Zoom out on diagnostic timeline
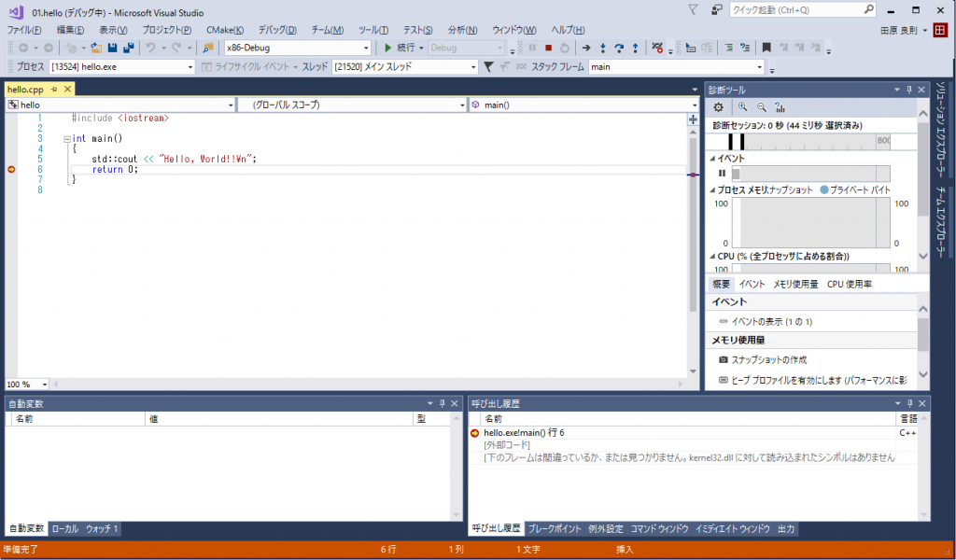 pos(762,107)
